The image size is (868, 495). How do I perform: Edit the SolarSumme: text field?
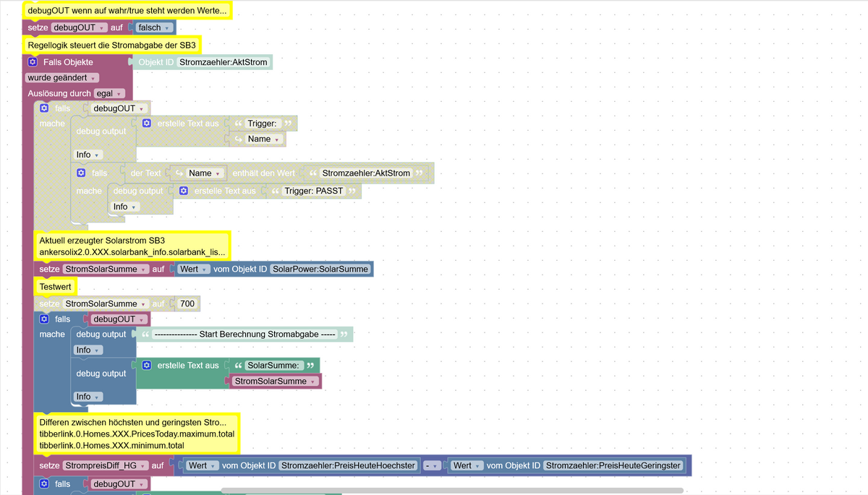275,366
